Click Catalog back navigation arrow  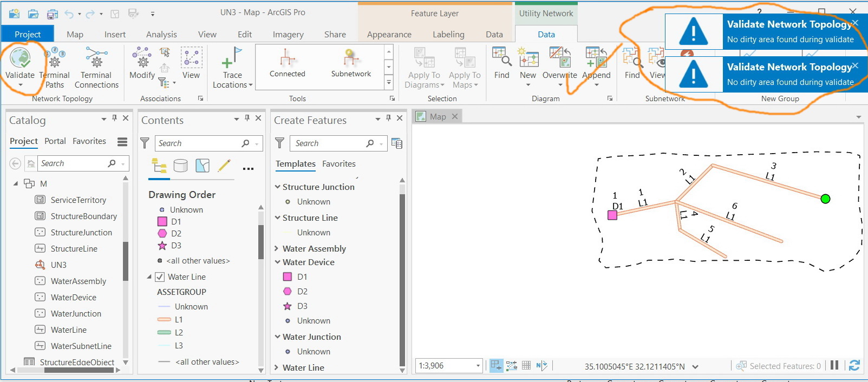(16, 163)
